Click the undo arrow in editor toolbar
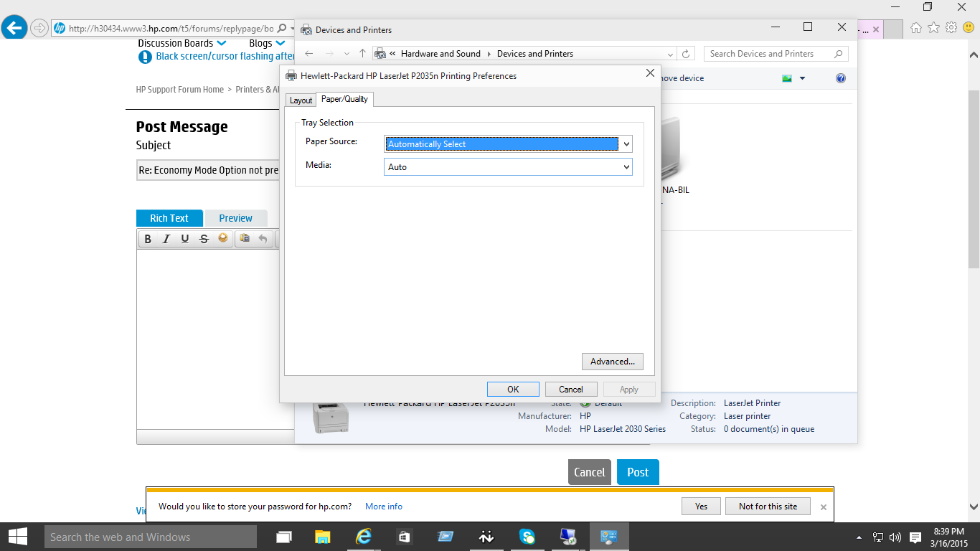Screen dimensions: 980x551 click(x=263, y=239)
